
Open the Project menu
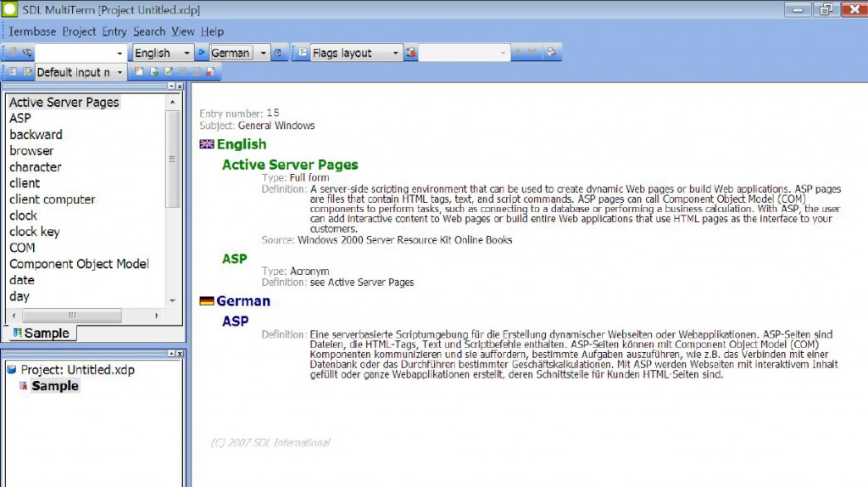[79, 31]
